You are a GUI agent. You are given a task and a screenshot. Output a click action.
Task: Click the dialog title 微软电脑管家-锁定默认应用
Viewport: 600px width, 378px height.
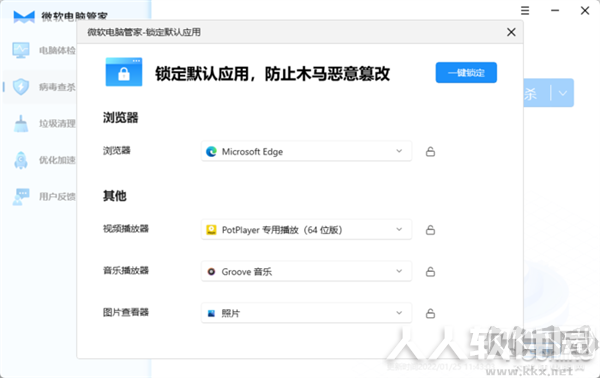click(144, 32)
